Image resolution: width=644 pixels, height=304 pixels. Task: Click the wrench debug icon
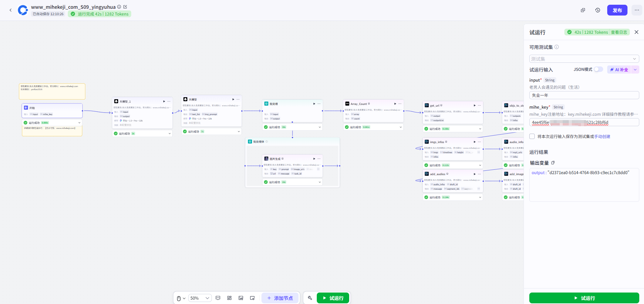coord(310,298)
